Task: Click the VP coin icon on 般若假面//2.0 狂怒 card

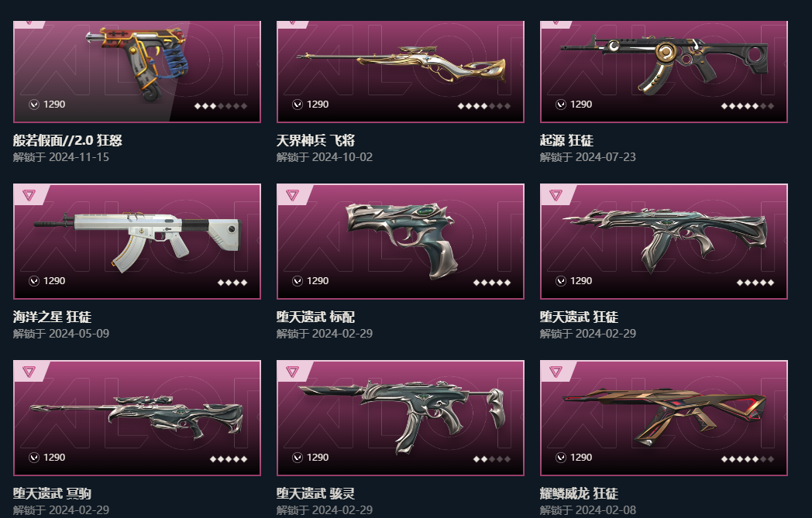Action: point(34,105)
